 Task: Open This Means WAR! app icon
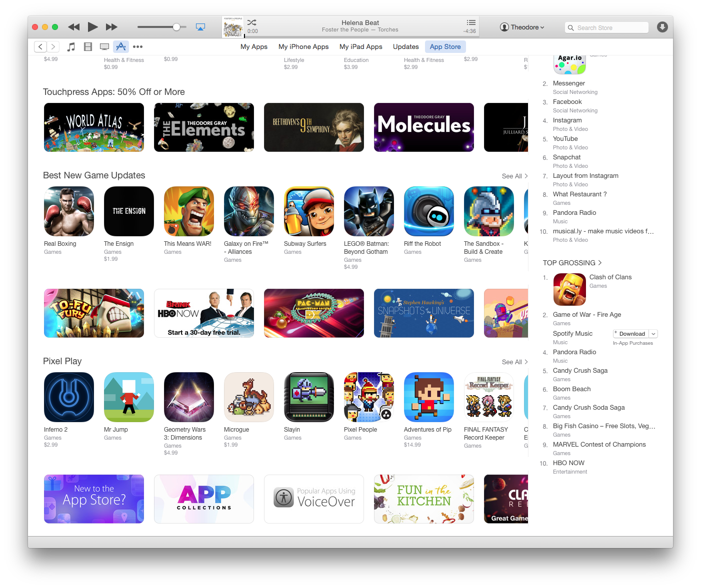tap(189, 211)
